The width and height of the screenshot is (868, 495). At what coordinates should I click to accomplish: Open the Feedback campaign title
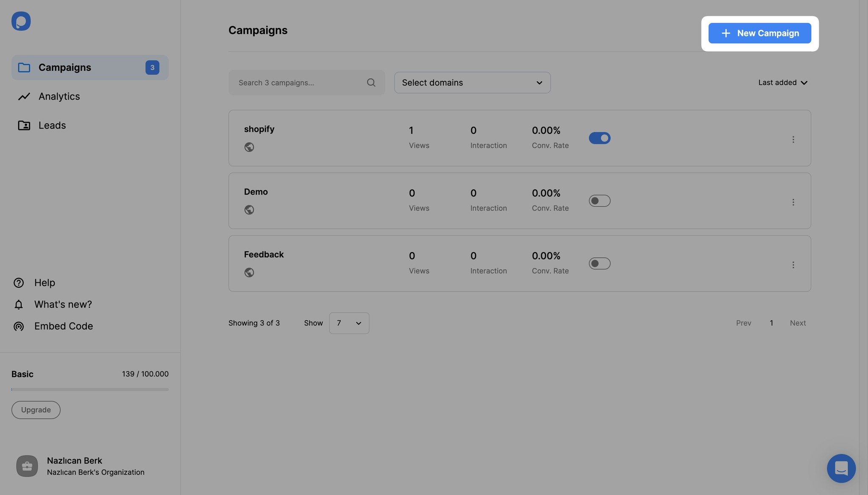point(264,255)
